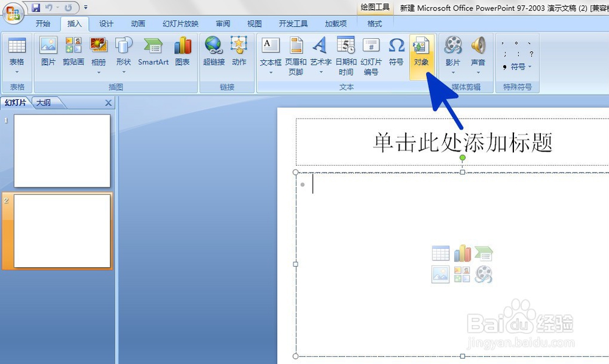Save the presentation from the quick access toolbar
Screen dimensions: 609x364
coord(36,7)
